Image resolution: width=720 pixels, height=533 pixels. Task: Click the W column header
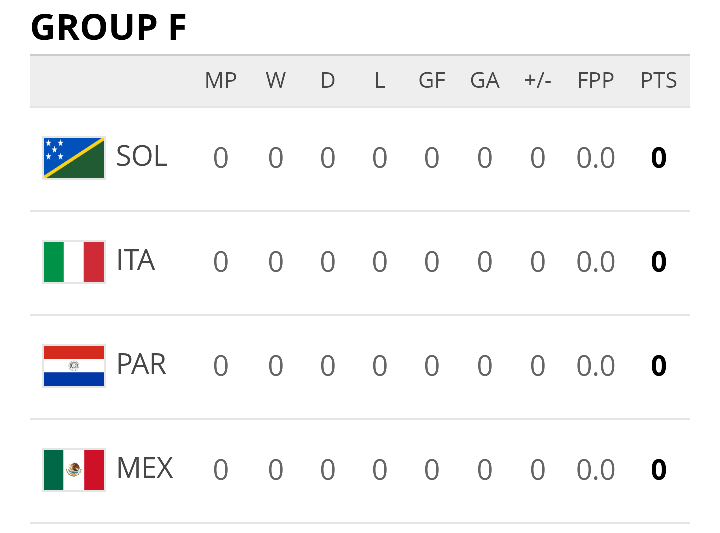point(276,81)
